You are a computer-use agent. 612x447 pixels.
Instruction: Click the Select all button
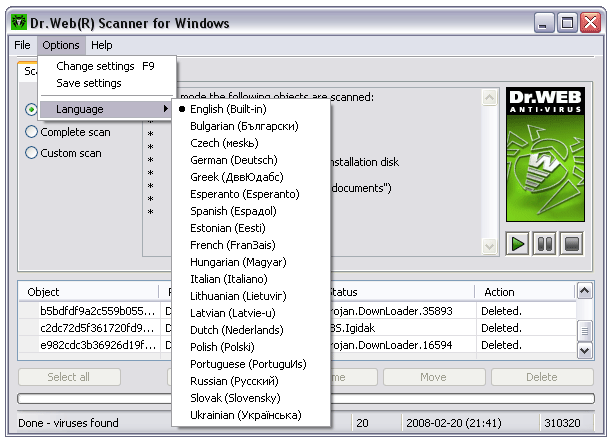pos(69,377)
